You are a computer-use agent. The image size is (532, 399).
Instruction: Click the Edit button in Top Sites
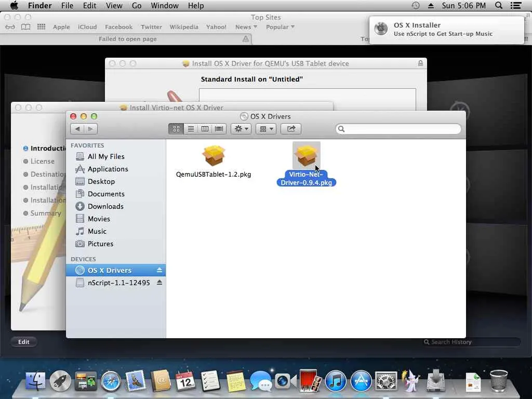click(x=24, y=342)
